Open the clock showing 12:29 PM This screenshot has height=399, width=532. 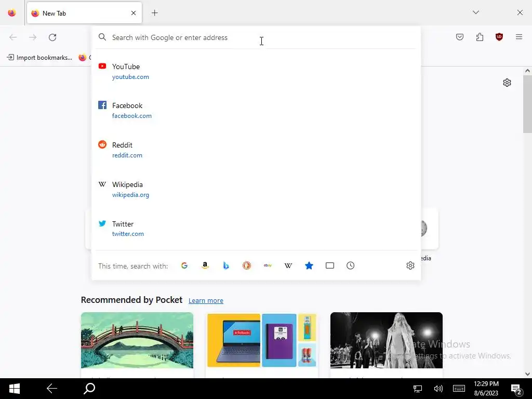click(486, 389)
